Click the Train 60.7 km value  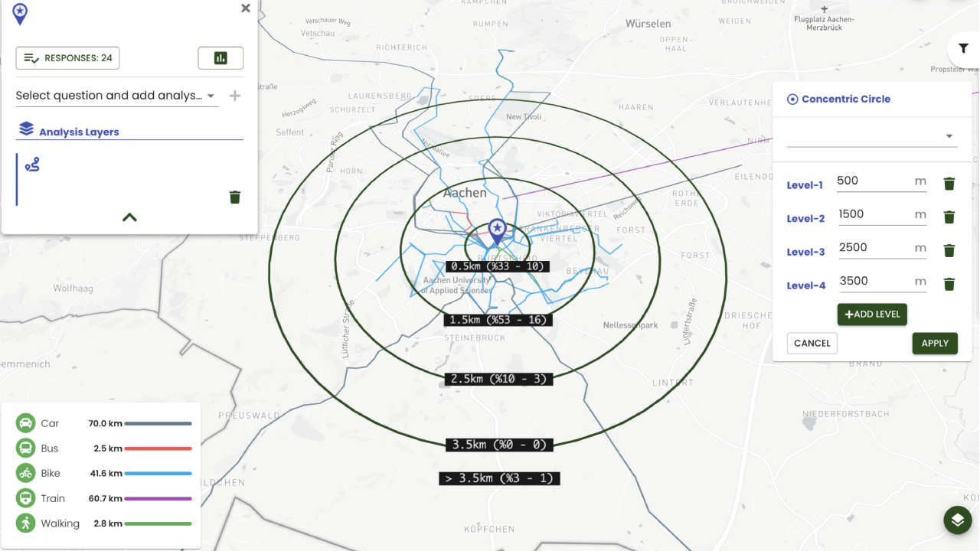105,498
